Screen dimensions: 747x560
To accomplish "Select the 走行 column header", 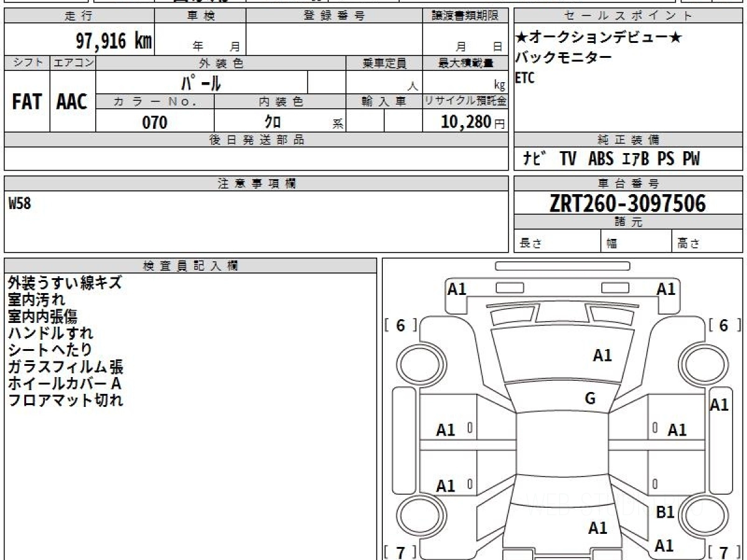I will click(78, 16).
